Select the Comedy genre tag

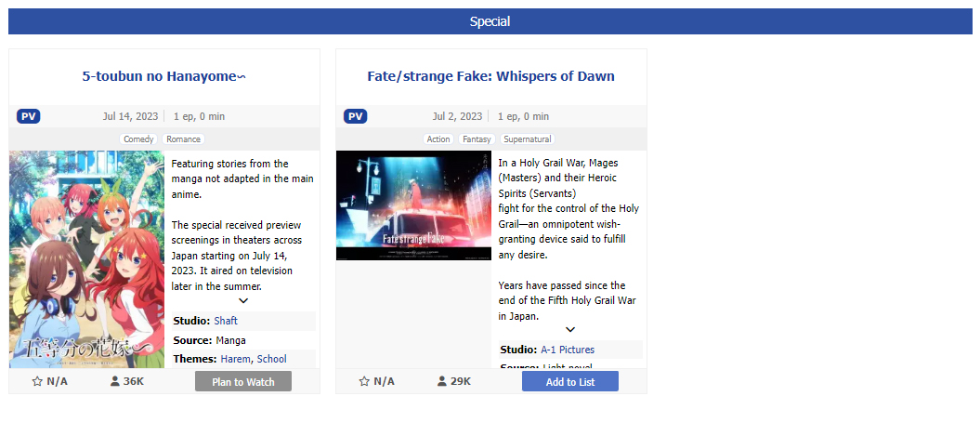click(x=138, y=139)
